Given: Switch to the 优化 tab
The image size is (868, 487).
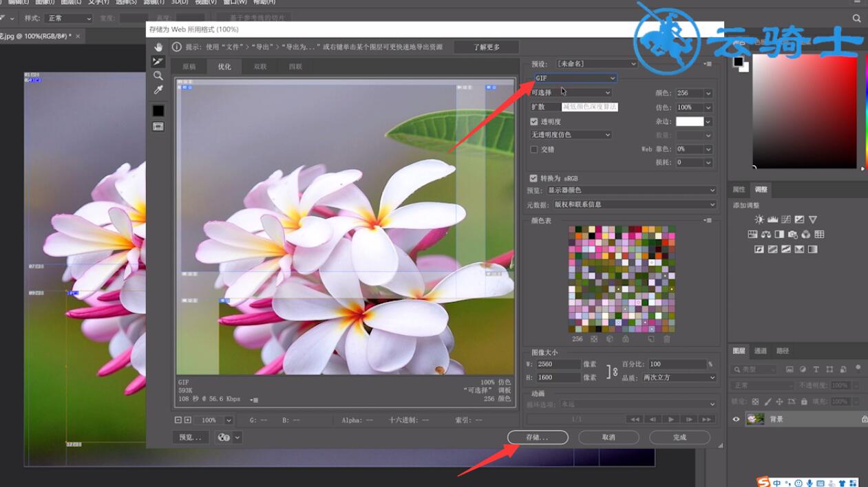Looking at the screenshot, I should click(225, 67).
